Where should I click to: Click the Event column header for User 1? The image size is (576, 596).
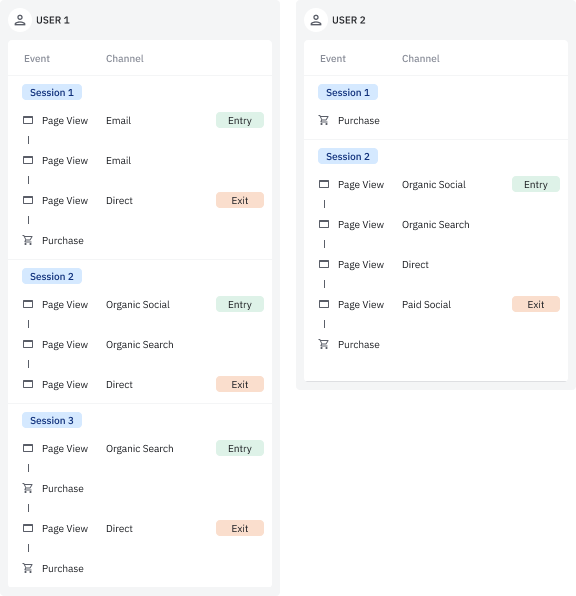click(x=37, y=59)
